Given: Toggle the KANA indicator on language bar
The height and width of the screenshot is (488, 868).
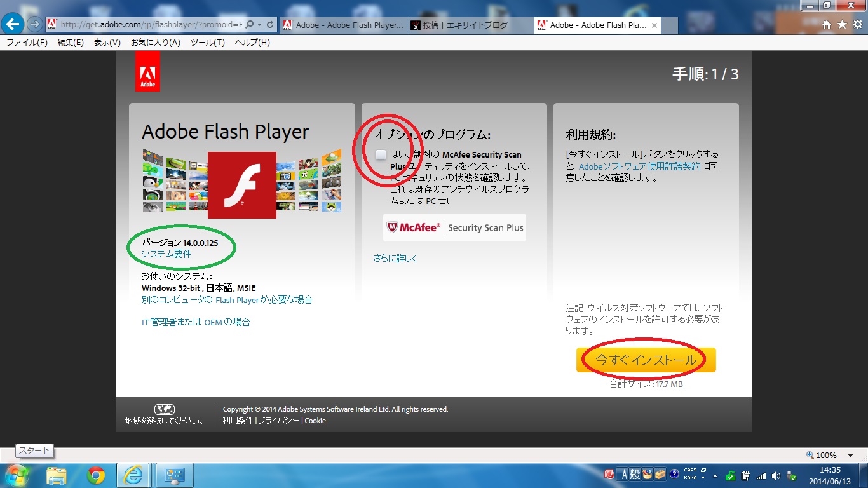Looking at the screenshot, I should [690, 477].
